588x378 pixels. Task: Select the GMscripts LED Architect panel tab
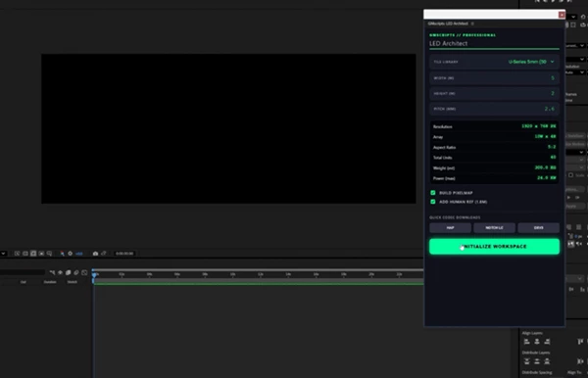tap(448, 24)
